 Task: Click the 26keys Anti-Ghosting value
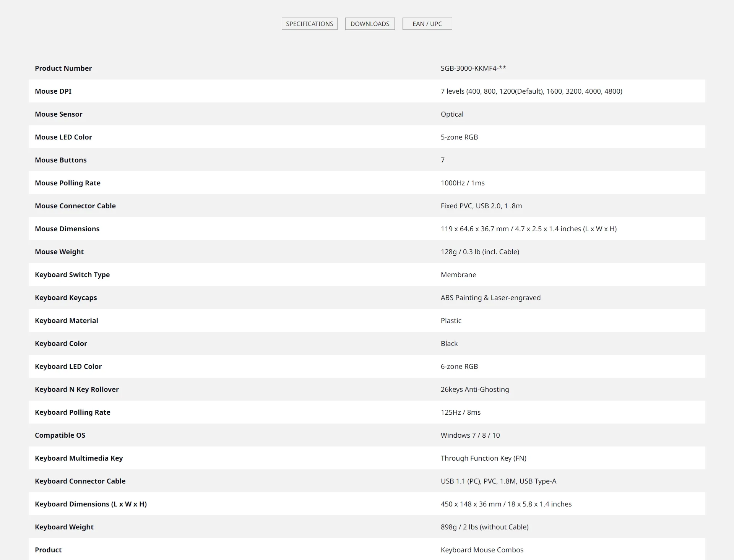tap(475, 390)
